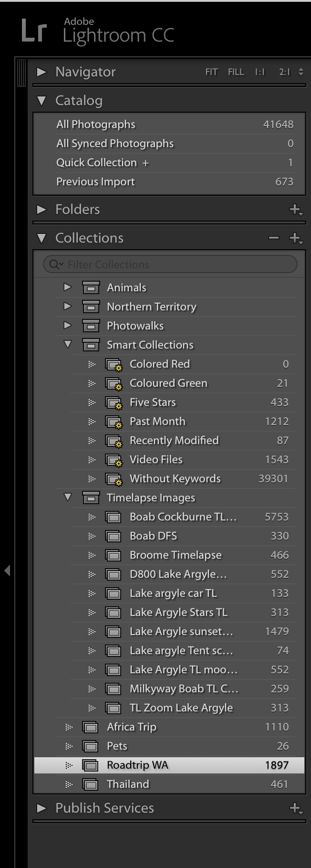This screenshot has width=311, height=868.
Task: Collapse the Smart Collections set
Action: (x=68, y=344)
